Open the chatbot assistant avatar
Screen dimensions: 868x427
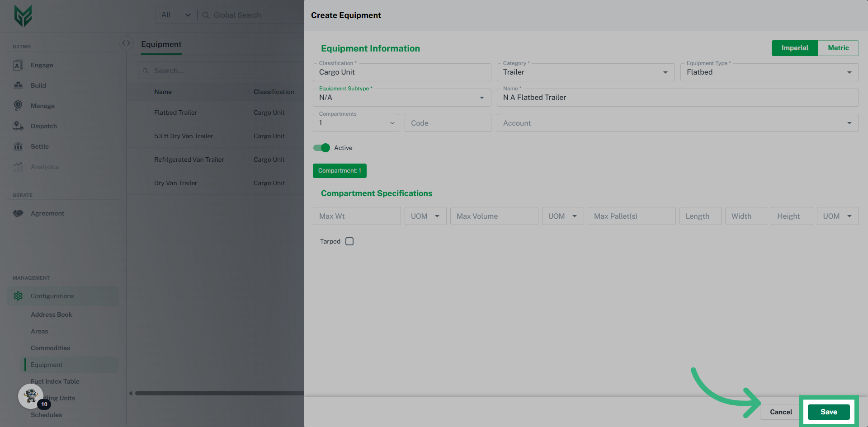(x=31, y=396)
